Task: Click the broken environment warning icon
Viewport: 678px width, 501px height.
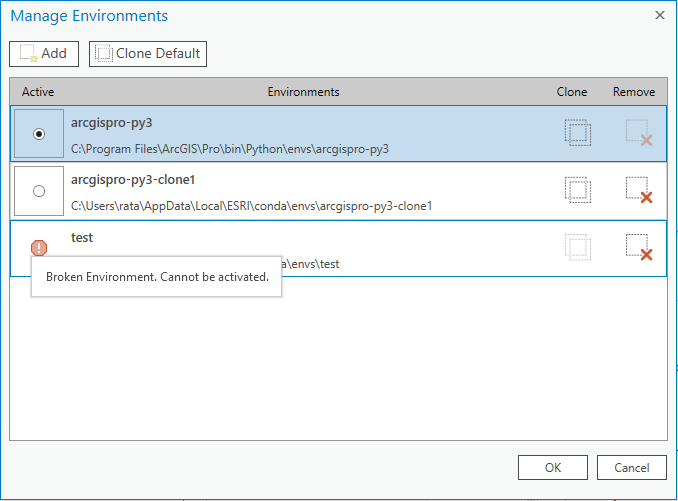Action: 39,248
